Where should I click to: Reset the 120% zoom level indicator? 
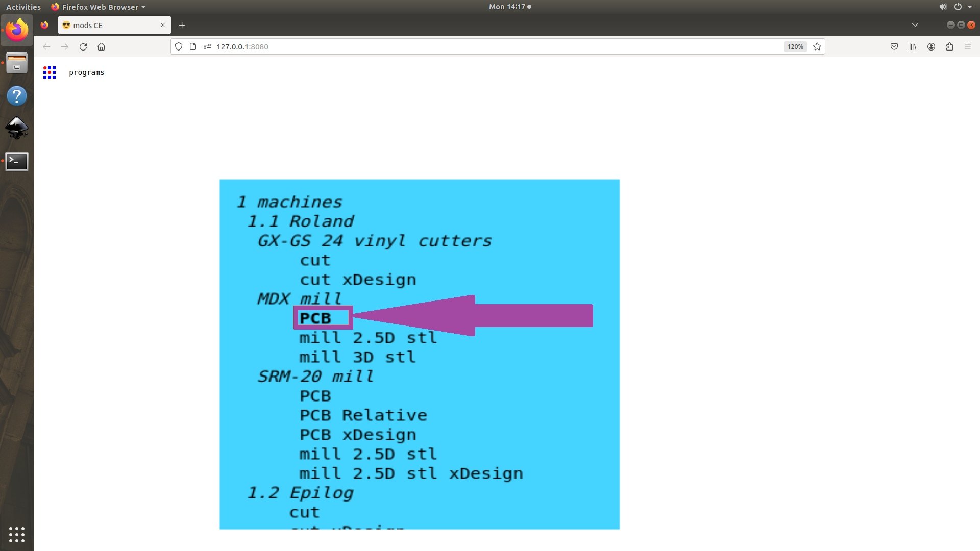tap(795, 46)
